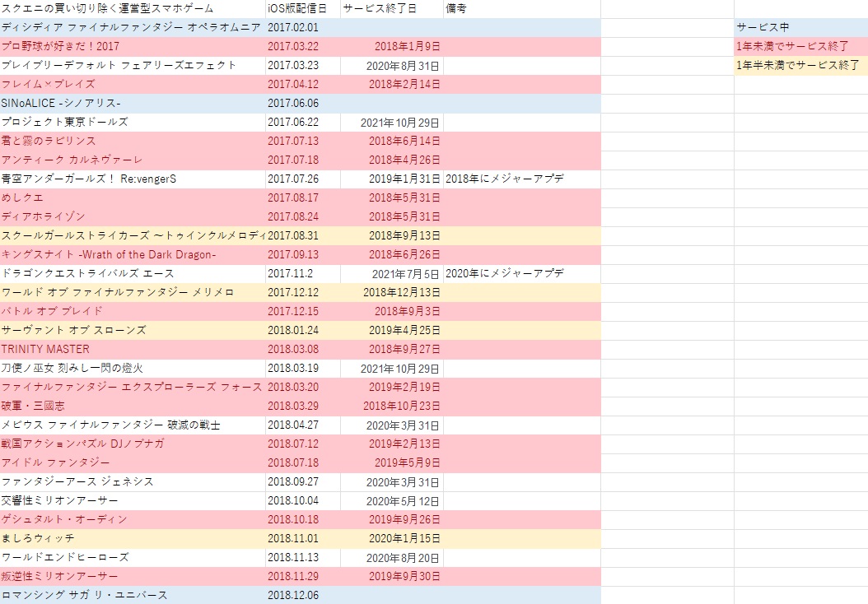Click the cell 'プロ野球が好きだ！2017'
Screen dimensions: 868x604
pos(133,46)
